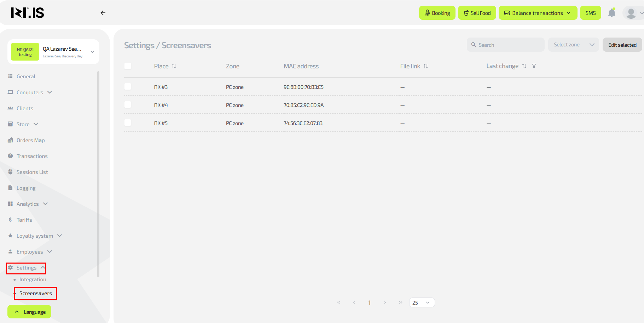Click the filter icon beside Last change
Image resolution: width=644 pixels, height=323 pixels.
pyautogui.click(x=534, y=66)
